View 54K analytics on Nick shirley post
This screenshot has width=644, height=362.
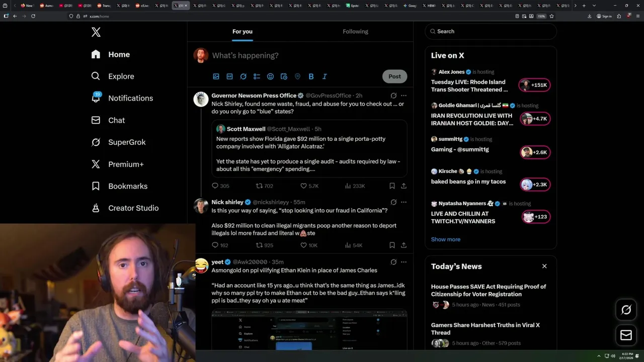354,245
